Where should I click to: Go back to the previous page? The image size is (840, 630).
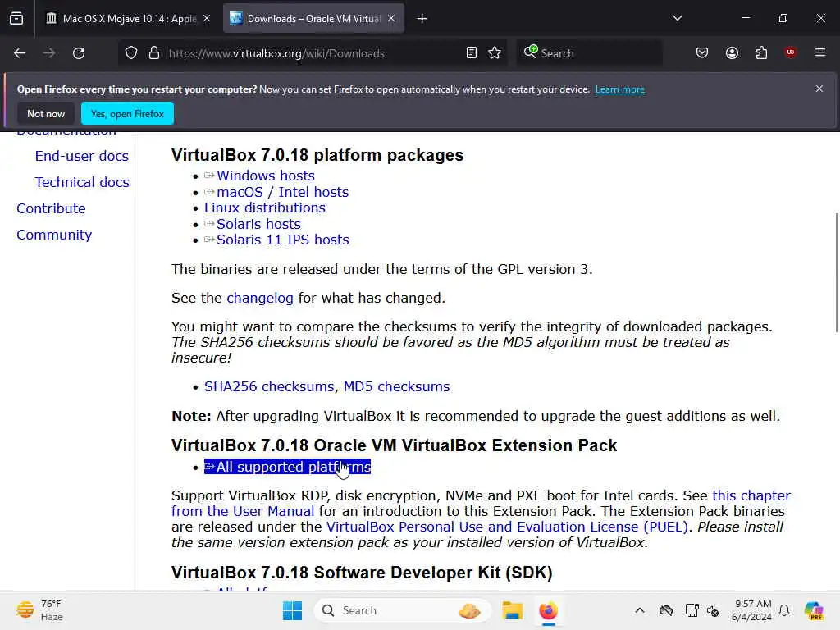tap(20, 53)
